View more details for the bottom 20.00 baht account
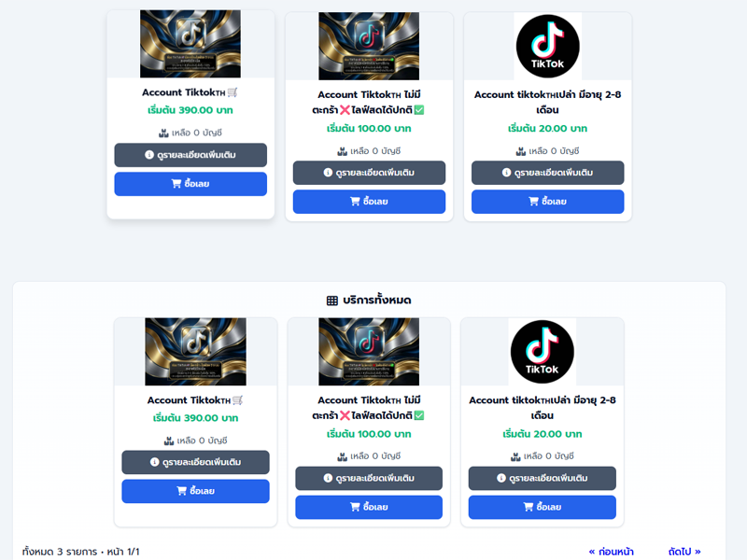The height and width of the screenshot is (560, 747). [543, 478]
